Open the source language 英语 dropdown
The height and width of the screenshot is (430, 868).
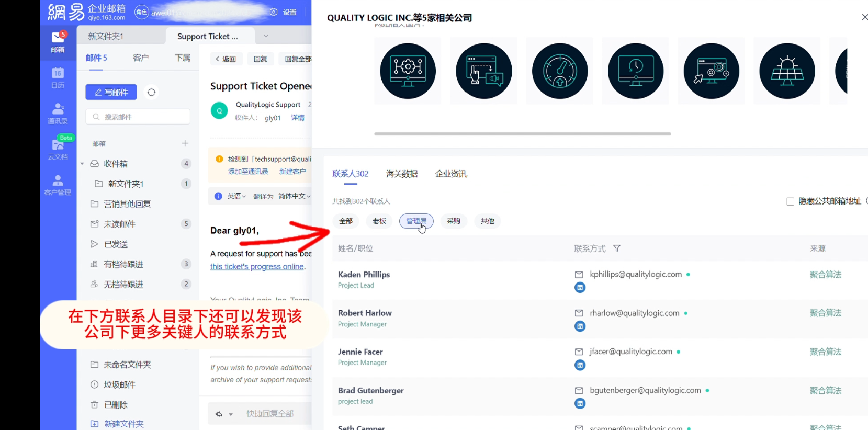[x=236, y=196]
